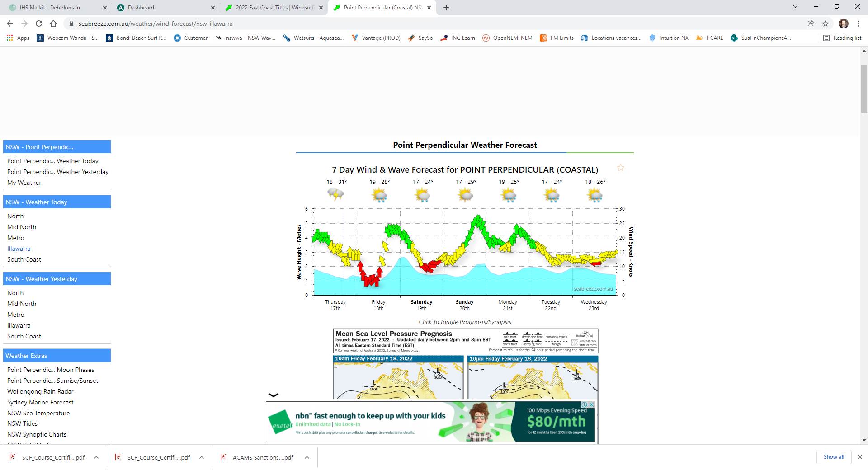The width and height of the screenshot is (868, 470).
Task: Open the Wollongong Rain Radar link
Action: point(40,391)
